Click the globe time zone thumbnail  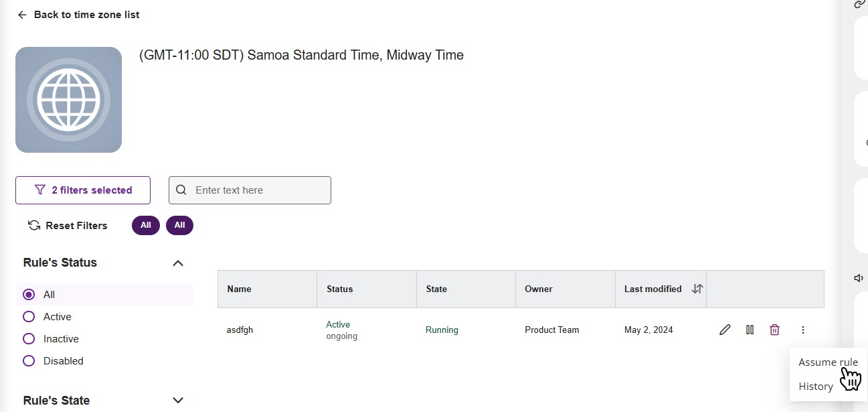point(68,100)
